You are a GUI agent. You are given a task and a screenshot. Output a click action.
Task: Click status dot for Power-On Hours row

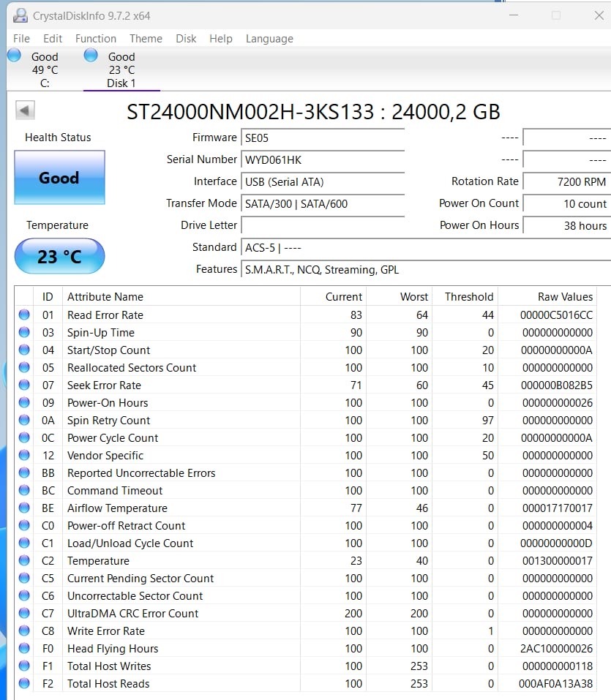24,402
